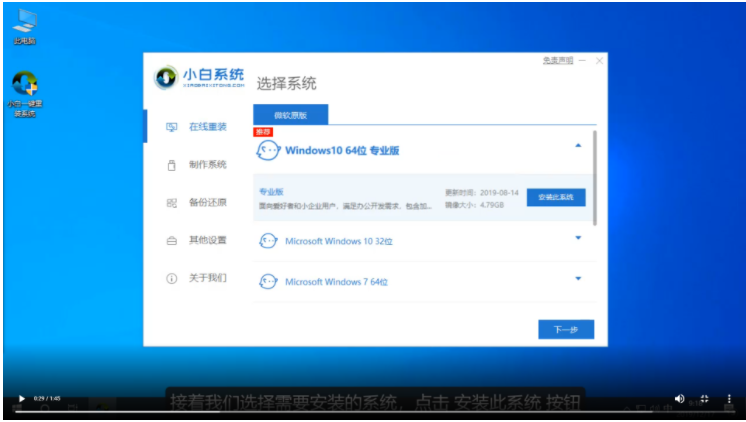Screen dimensions: 746x422
Task: Click the 更新时间 2019-08-14 text
Action: [x=481, y=193]
